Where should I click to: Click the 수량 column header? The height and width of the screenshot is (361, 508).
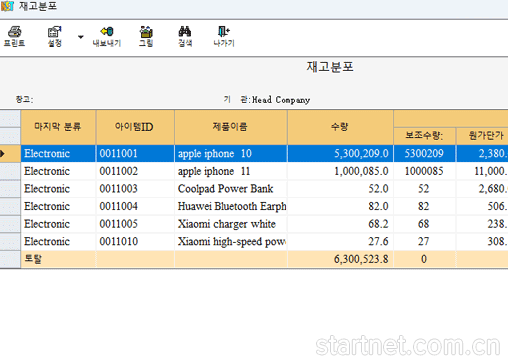pyautogui.click(x=340, y=127)
